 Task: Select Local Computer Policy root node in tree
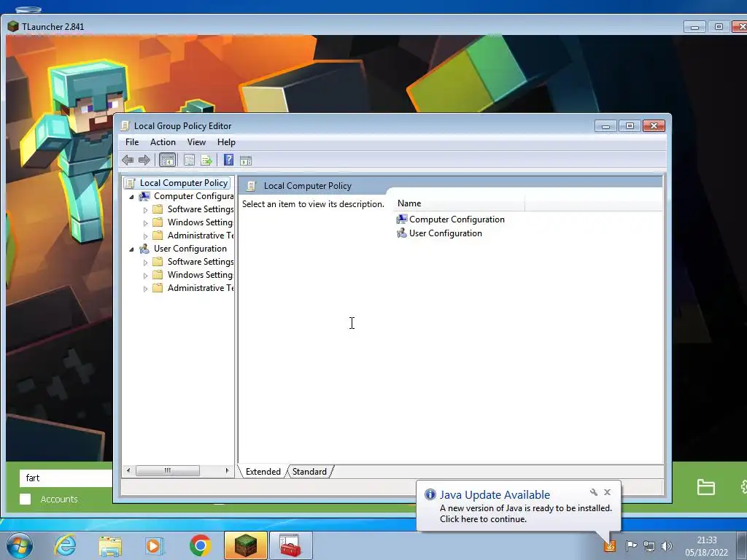[183, 183]
